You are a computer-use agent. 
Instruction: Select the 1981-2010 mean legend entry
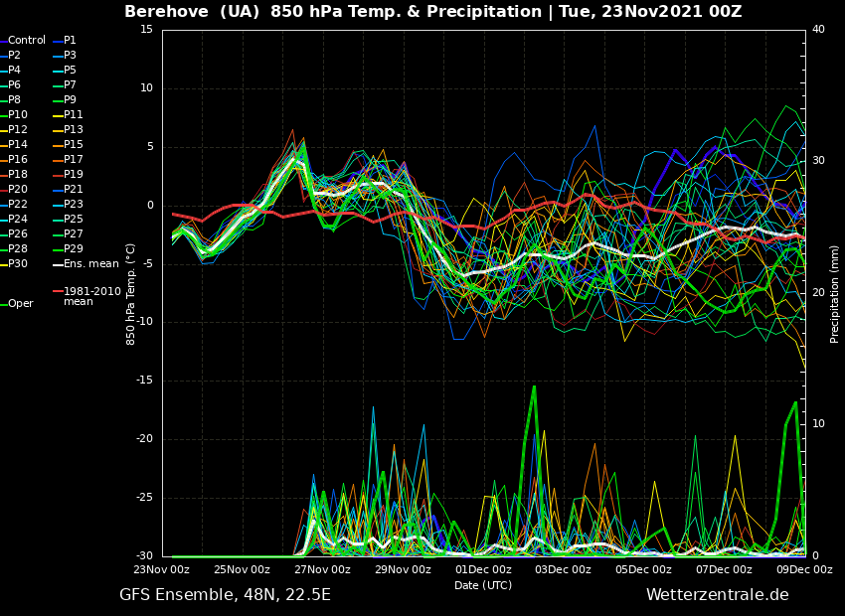[91, 297]
